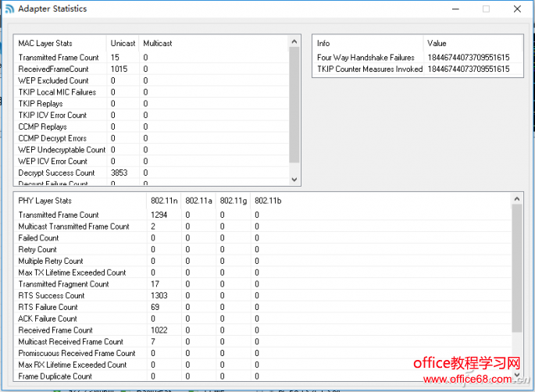Select the ACK Failure Count row
This screenshot has width=535, height=392.
click(262, 319)
